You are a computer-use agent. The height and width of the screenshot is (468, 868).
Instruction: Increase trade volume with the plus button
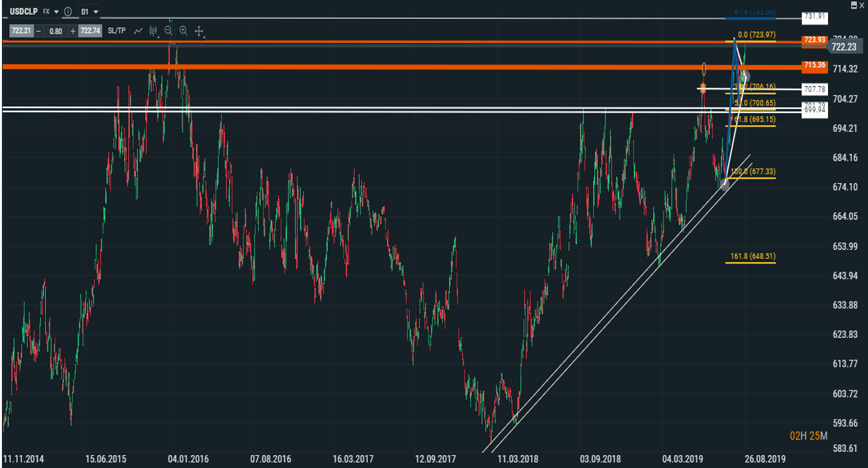click(73, 30)
